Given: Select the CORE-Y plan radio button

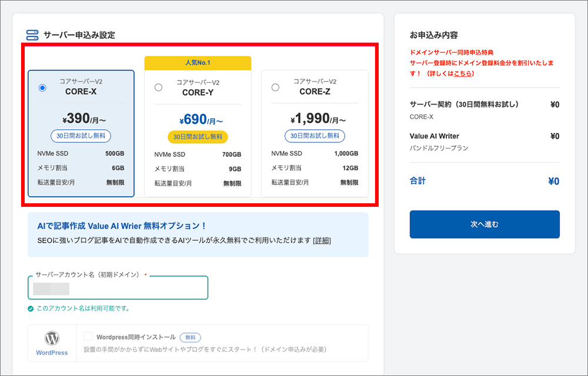Looking at the screenshot, I should (x=158, y=88).
